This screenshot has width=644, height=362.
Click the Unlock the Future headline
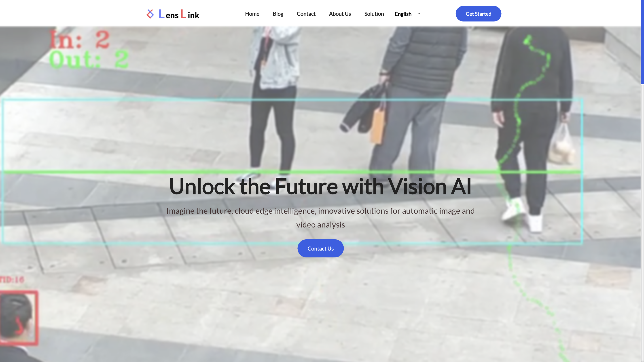(x=320, y=186)
